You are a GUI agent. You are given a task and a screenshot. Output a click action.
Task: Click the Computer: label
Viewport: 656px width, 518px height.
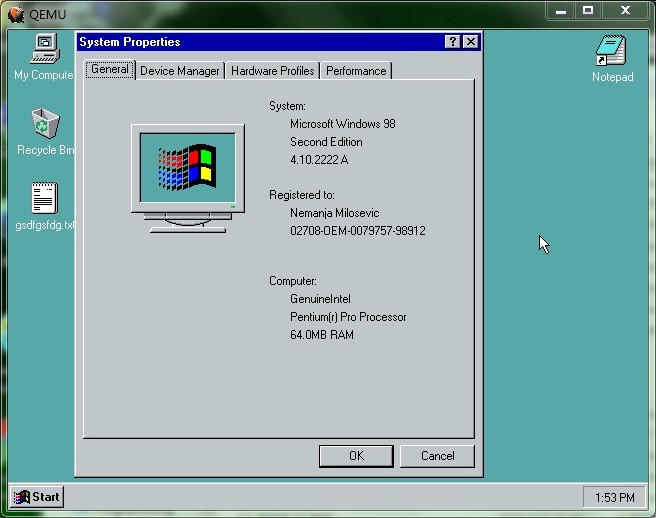(x=293, y=281)
